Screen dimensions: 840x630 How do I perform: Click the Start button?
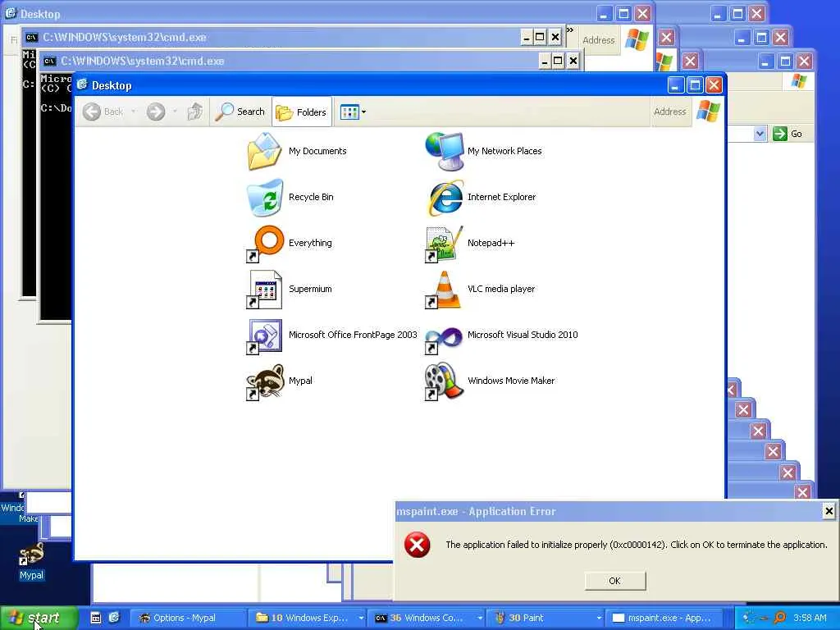[39, 618]
